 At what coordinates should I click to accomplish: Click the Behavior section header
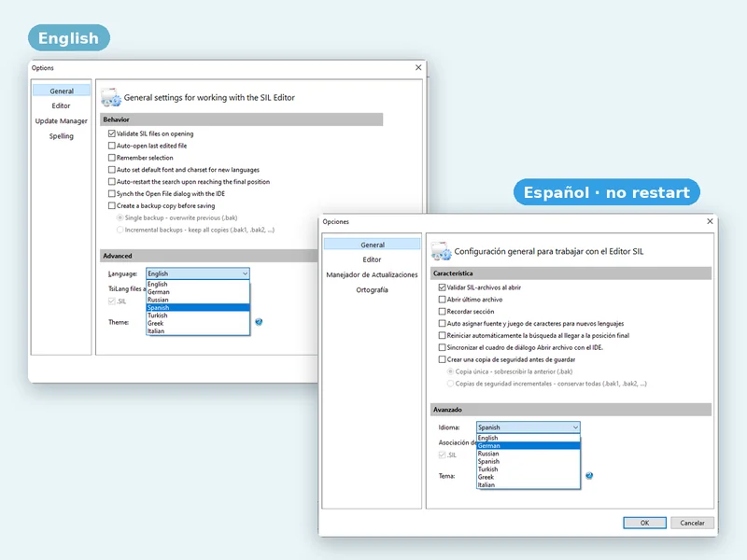pyautogui.click(x=242, y=119)
